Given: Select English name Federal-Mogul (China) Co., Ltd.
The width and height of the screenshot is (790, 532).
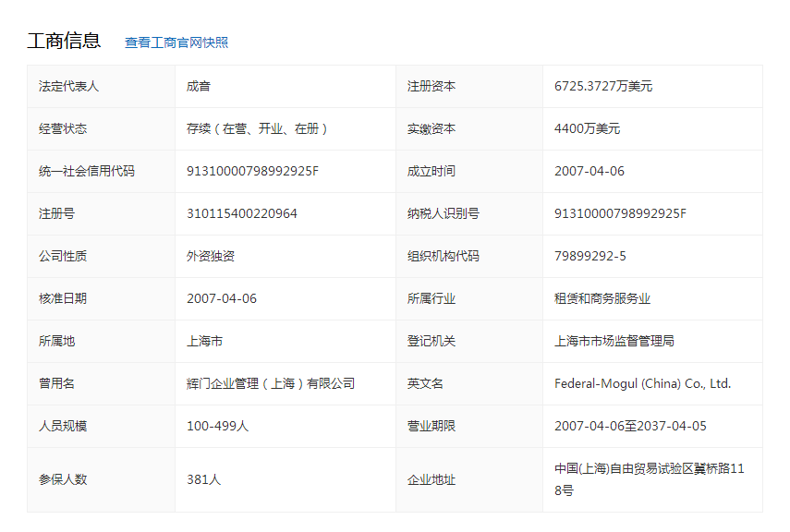Looking at the screenshot, I should point(642,383).
